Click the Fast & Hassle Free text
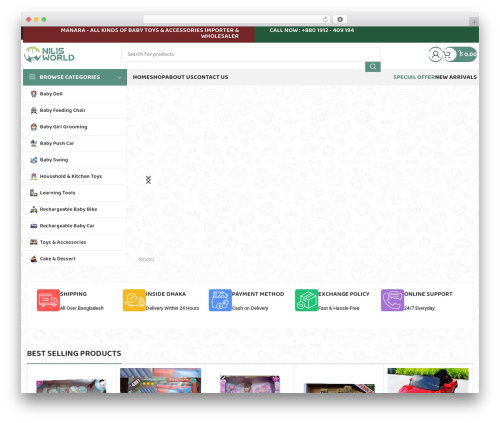This screenshot has width=500, height=423. (x=339, y=308)
